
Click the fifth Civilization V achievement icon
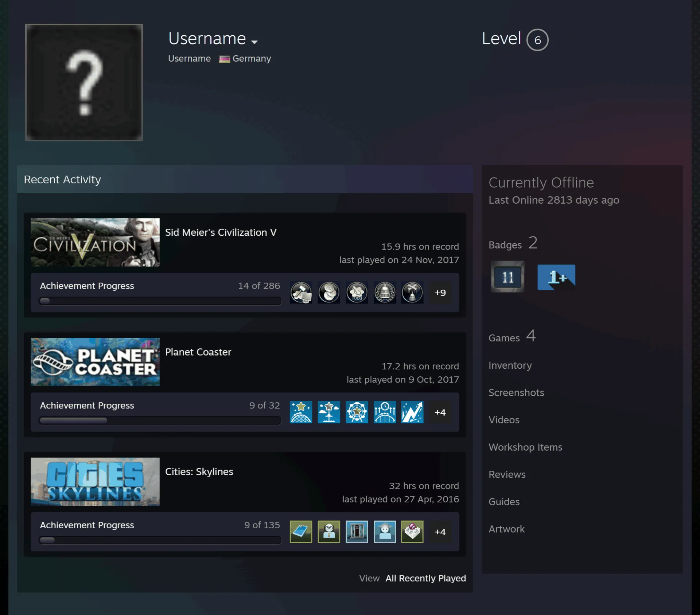click(x=412, y=293)
